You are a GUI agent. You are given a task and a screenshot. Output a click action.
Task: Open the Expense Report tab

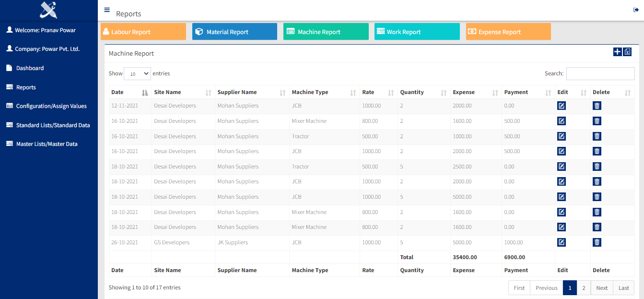click(x=508, y=32)
